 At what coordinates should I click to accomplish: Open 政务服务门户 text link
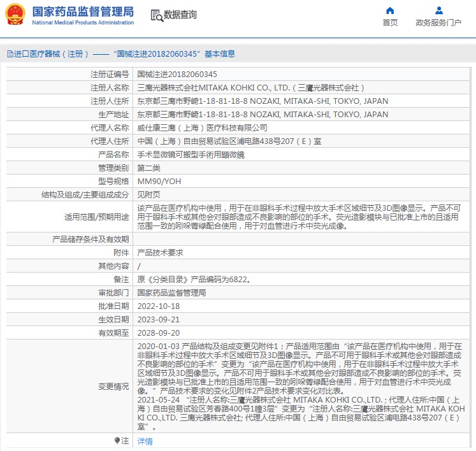tap(438, 23)
